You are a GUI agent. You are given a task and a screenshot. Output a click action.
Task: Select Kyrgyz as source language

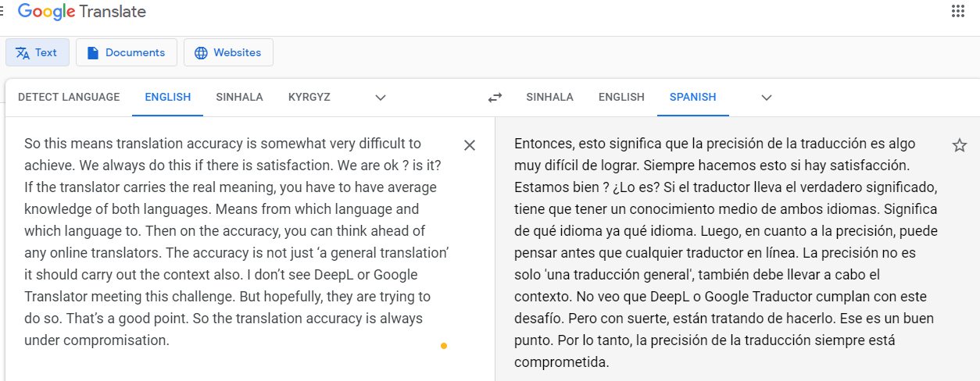[309, 98]
